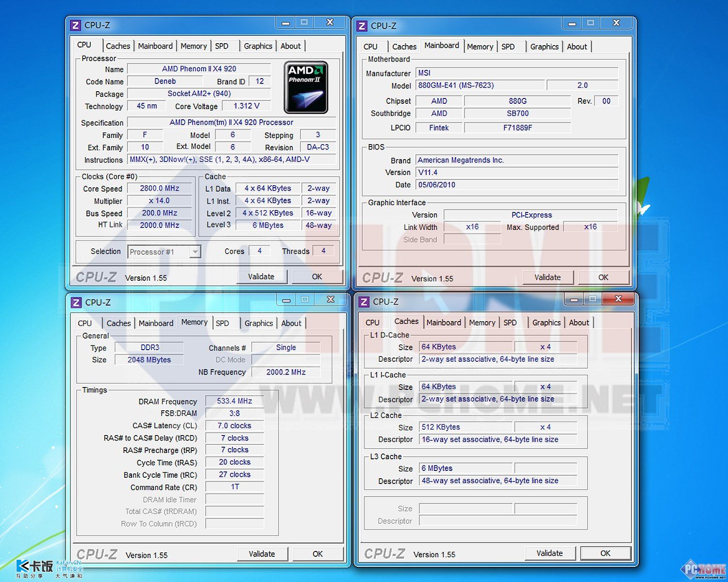Click the CPU-Z logo icon in Caches window title bar

[x=364, y=302]
